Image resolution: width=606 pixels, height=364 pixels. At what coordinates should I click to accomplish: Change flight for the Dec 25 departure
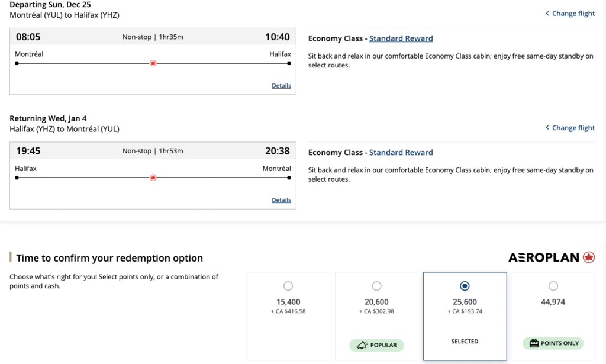[x=573, y=14]
